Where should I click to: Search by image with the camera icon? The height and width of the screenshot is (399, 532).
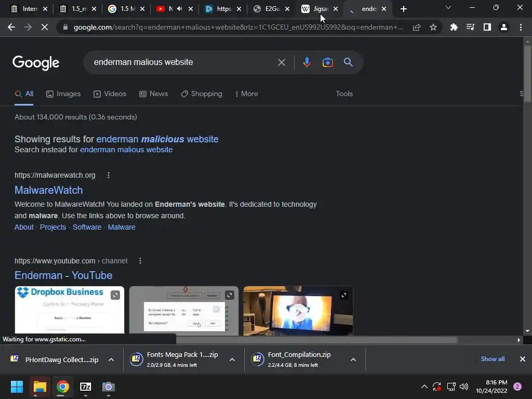(327, 62)
